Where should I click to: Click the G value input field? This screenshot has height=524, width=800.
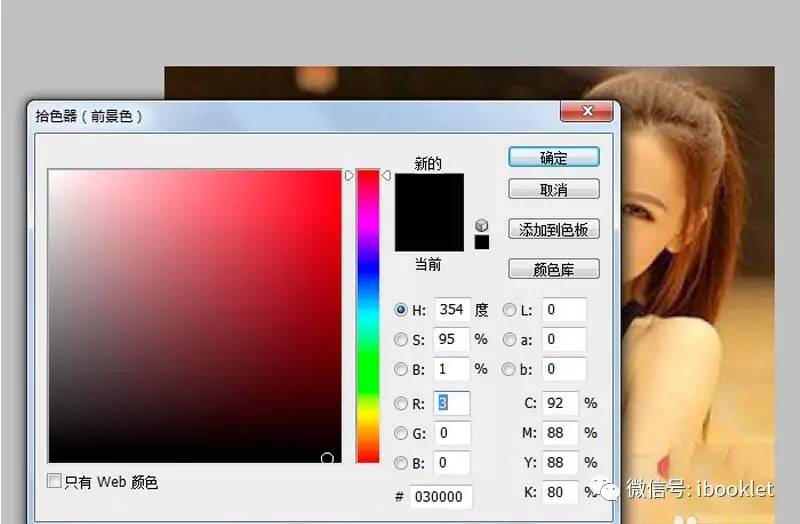[x=452, y=433]
